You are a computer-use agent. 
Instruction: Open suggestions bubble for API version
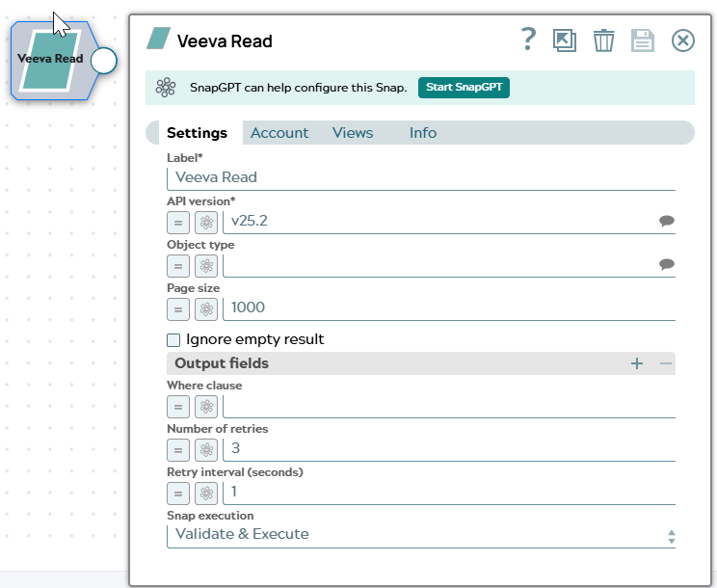click(666, 221)
